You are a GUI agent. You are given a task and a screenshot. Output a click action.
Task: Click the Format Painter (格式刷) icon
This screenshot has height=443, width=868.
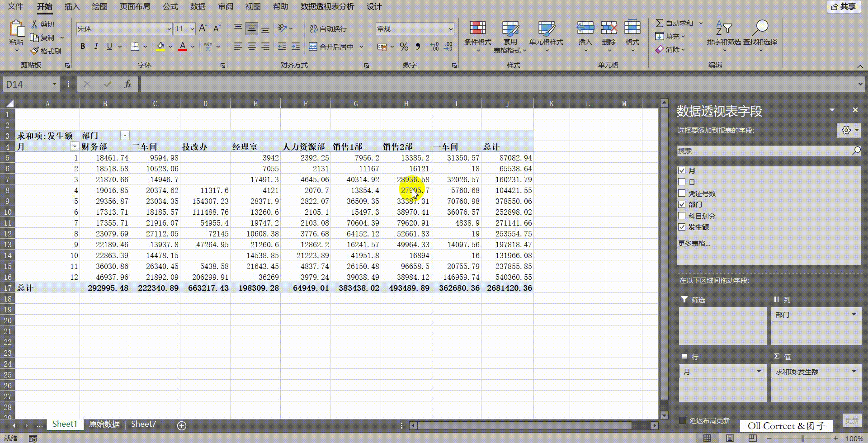(x=34, y=51)
